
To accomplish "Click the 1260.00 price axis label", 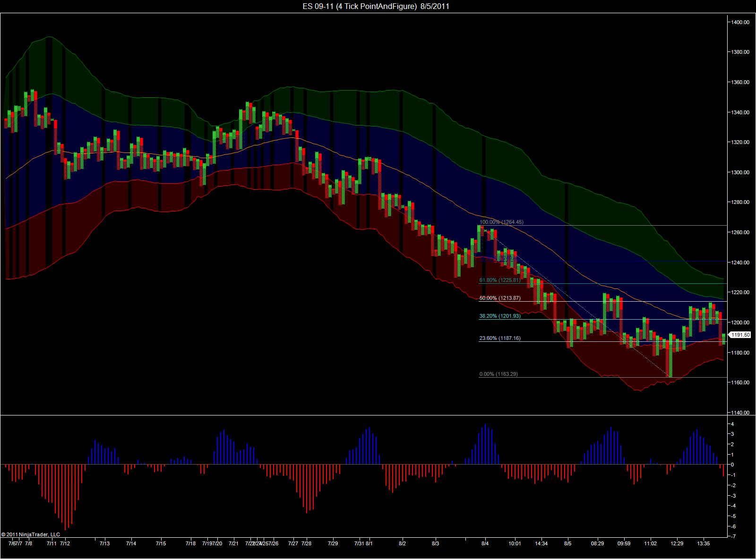I will coord(740,232).
